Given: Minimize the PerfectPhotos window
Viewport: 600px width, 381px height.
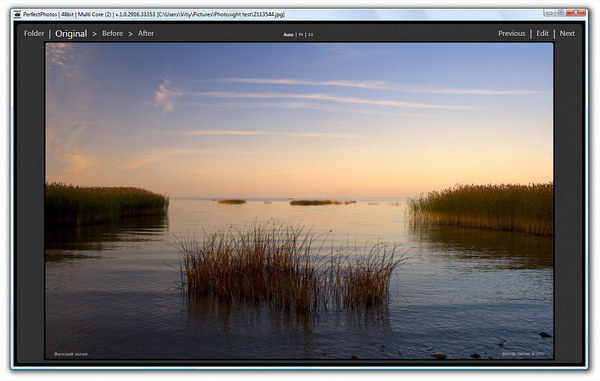Looking at the screenshot, I should pyautogui.click(x=549, y=13).
